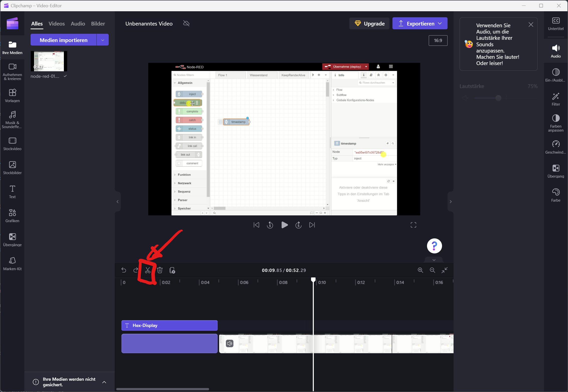Delete selected clip with trash icon

(x=160, y=270)
